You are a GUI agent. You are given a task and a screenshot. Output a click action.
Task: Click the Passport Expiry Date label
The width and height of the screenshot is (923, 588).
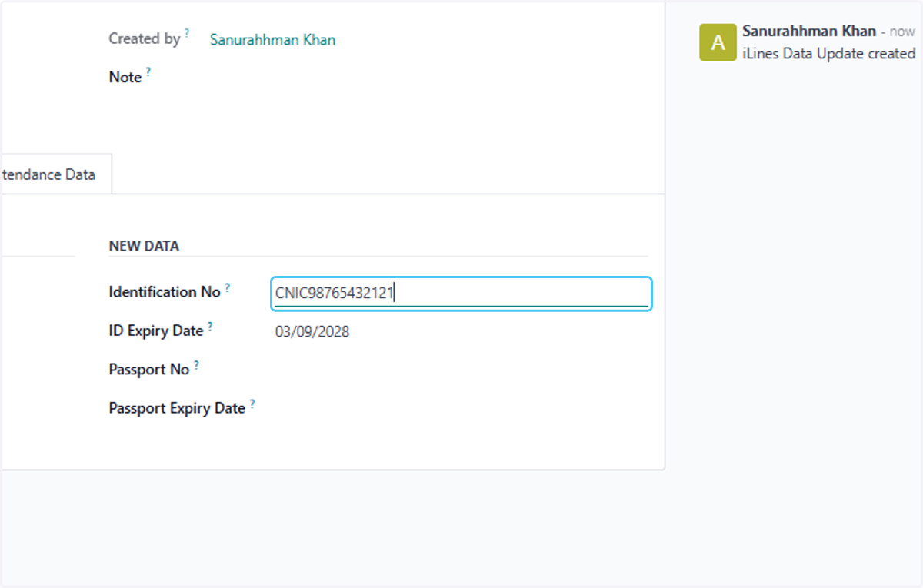point(177,408)
